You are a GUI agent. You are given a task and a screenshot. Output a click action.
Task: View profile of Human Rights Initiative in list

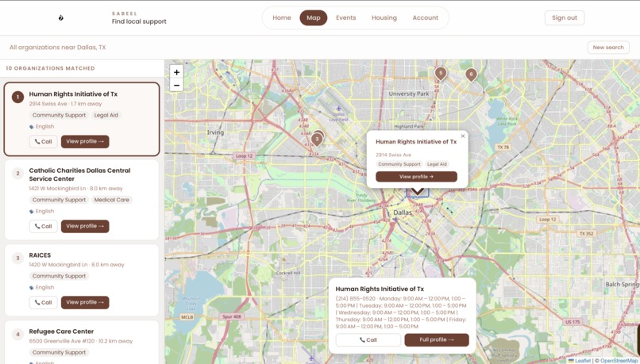pos(85,141)
